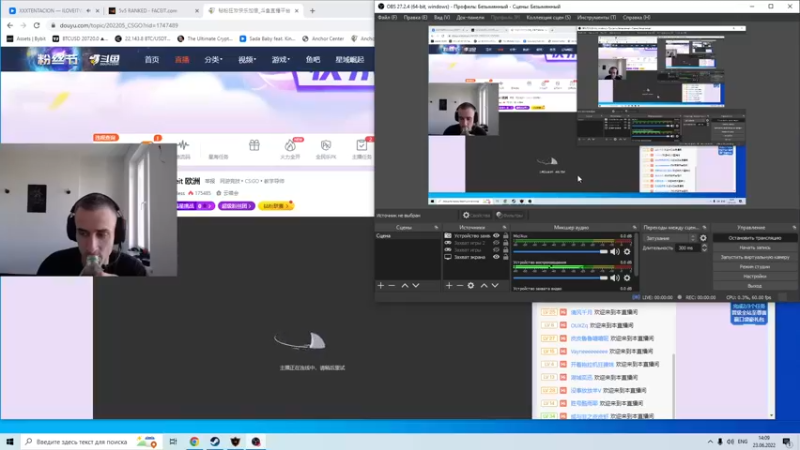
Task: Open the 游戏 dropdown in Douyu nav
Action: click(281, 60)
